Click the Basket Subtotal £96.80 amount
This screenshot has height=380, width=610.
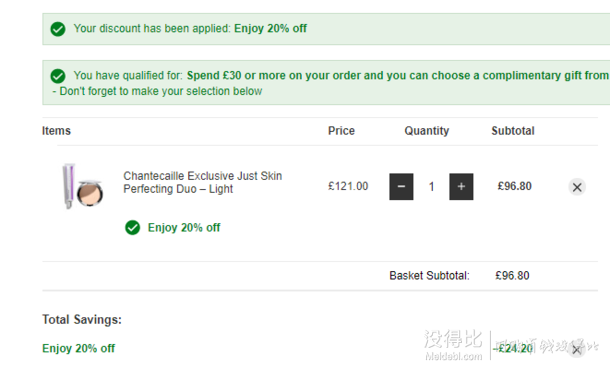coord(512,276)
